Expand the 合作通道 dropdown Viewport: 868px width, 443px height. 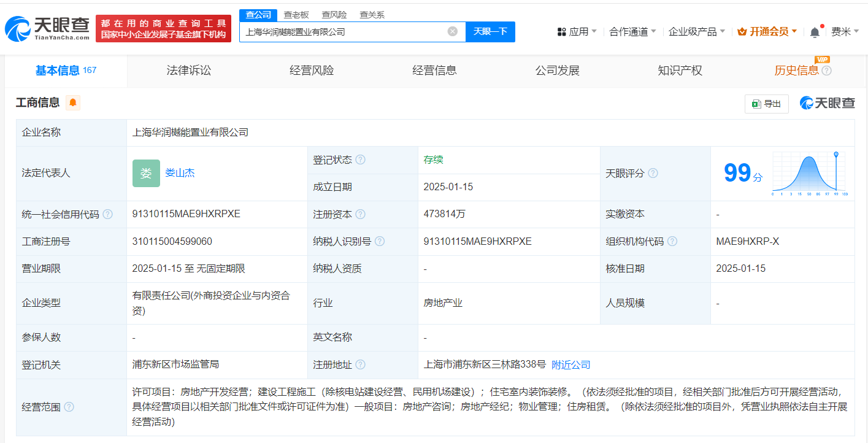[632, 32]
